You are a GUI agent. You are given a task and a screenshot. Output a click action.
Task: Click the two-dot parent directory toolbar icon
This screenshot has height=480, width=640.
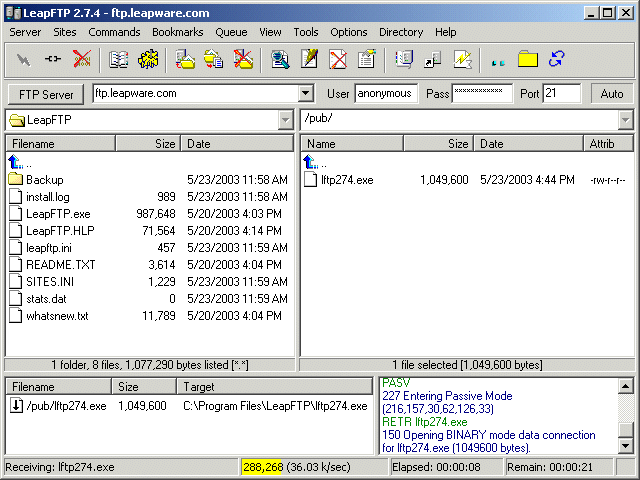pos(498,62)
